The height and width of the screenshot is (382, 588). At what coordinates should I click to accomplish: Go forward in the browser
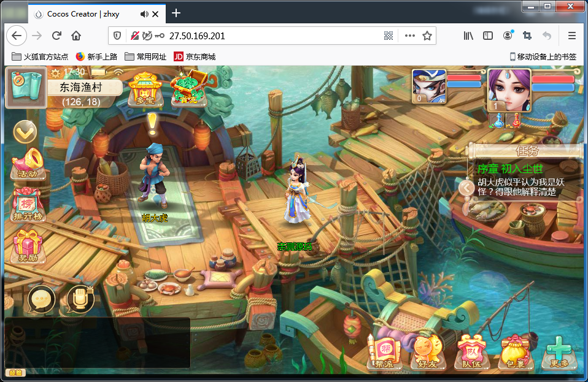(37, 36)
